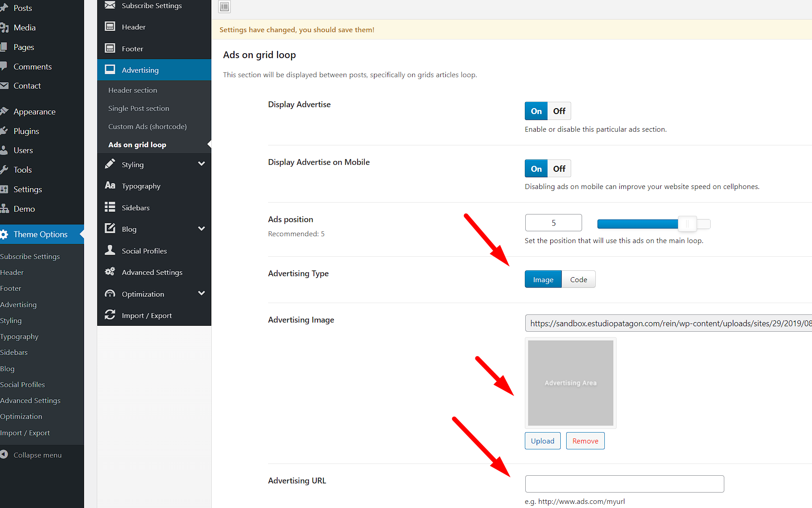The width and height of the screenshot is (812, 508).
Task: Expand the Optimization submenu chevron
Action: coord(201,294)
